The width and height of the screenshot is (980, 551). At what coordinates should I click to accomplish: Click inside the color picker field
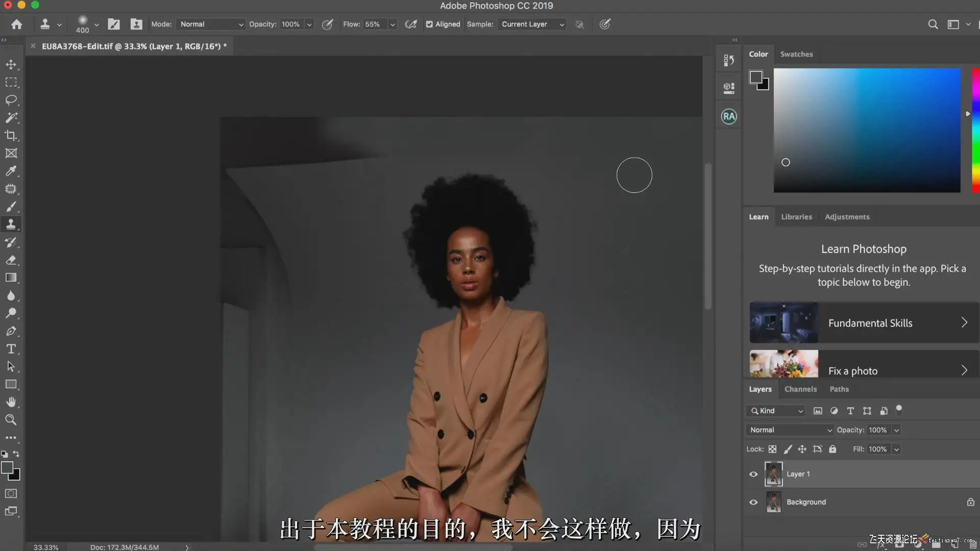(x=867, y=130)
